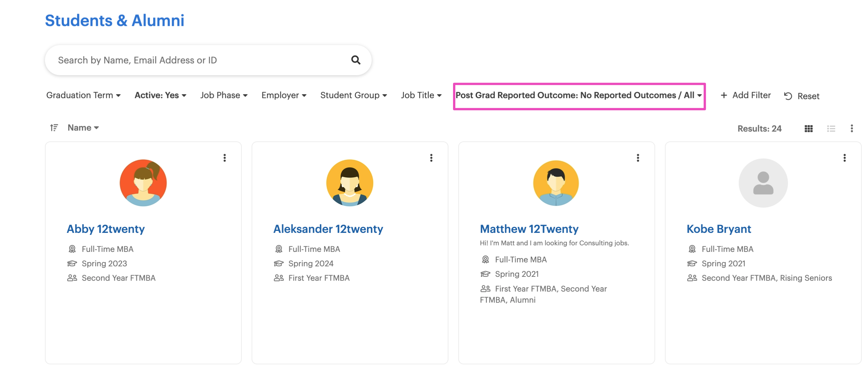
Task: Click Abby's Spring 2023 graduation term
Action: 104,263
